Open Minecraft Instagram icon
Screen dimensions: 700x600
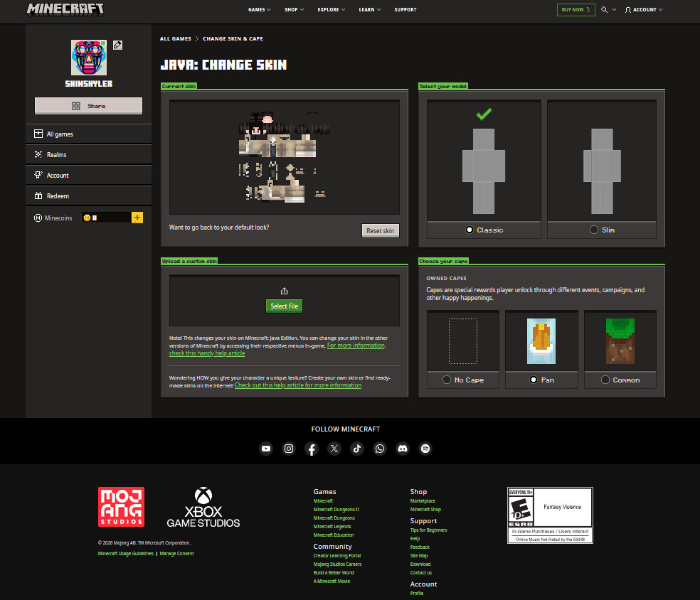point(289,449)
